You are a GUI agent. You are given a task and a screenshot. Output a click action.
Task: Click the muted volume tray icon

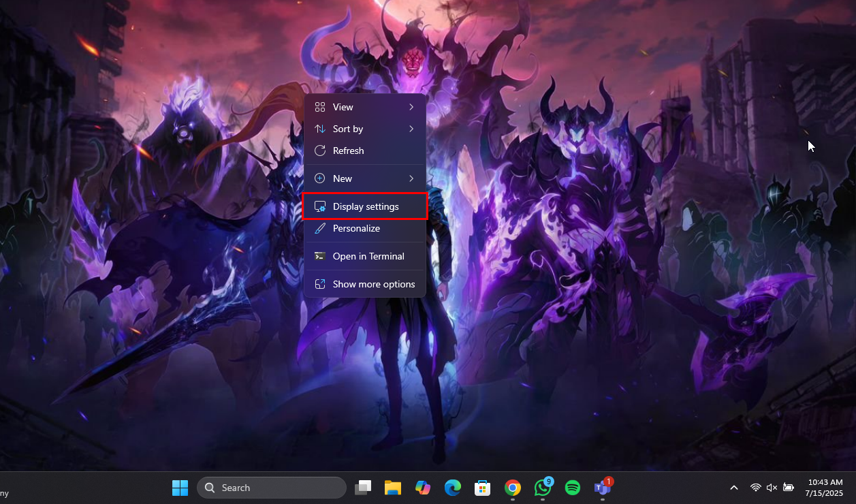pyautogui.click(x=772, y=488)
